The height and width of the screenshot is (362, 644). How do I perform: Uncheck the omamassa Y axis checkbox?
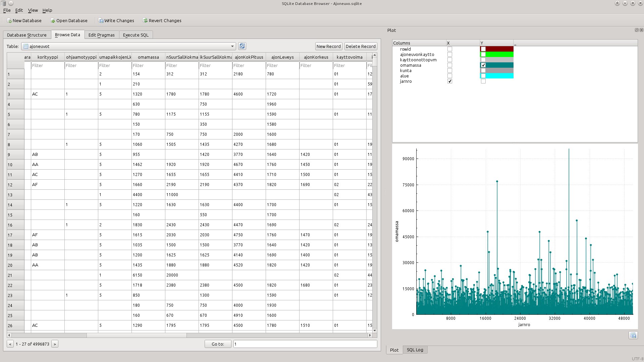click(483, 65)
